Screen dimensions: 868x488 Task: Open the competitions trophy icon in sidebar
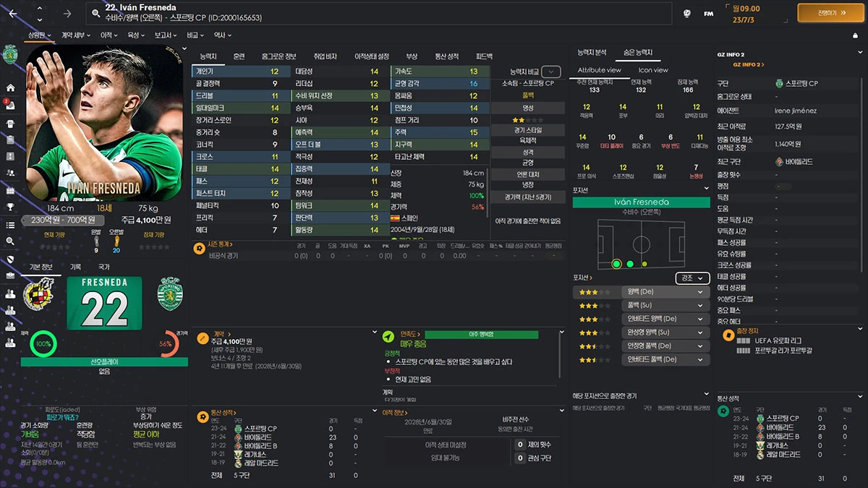(x=10, y=207)
